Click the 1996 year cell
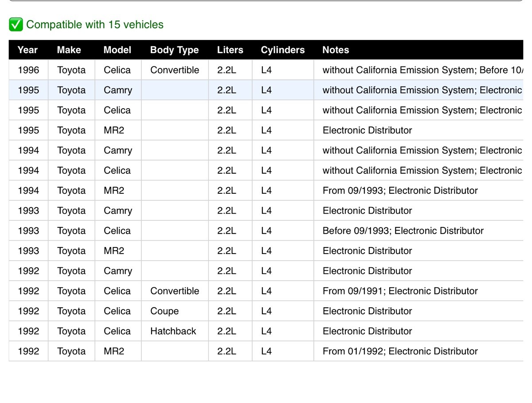This screenshot has height=403, width=532. 28,70
